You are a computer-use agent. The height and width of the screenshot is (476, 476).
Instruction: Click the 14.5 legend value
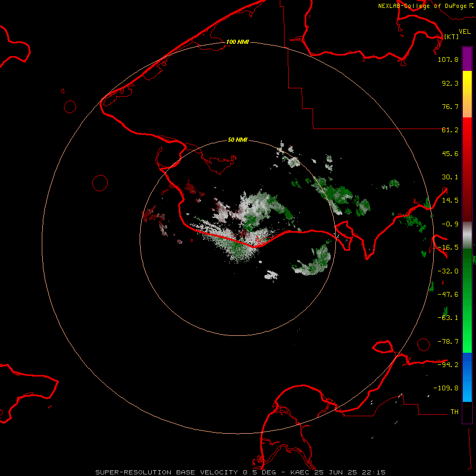click(450, 200)
